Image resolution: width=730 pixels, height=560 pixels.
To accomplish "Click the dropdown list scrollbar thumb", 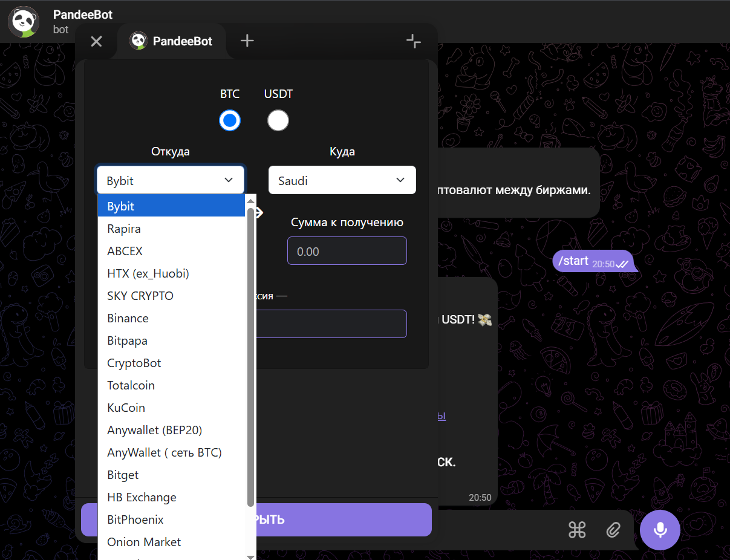I will pos(250,357).
